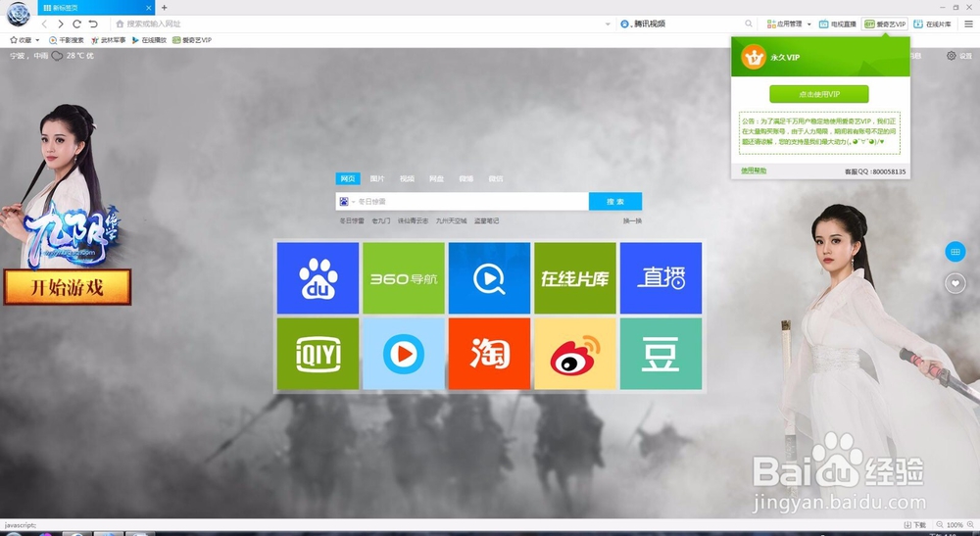Open 应用管理 app manager
Viewport: 980px width, 536px height.
pyautogui.click(x=784, y=24)
